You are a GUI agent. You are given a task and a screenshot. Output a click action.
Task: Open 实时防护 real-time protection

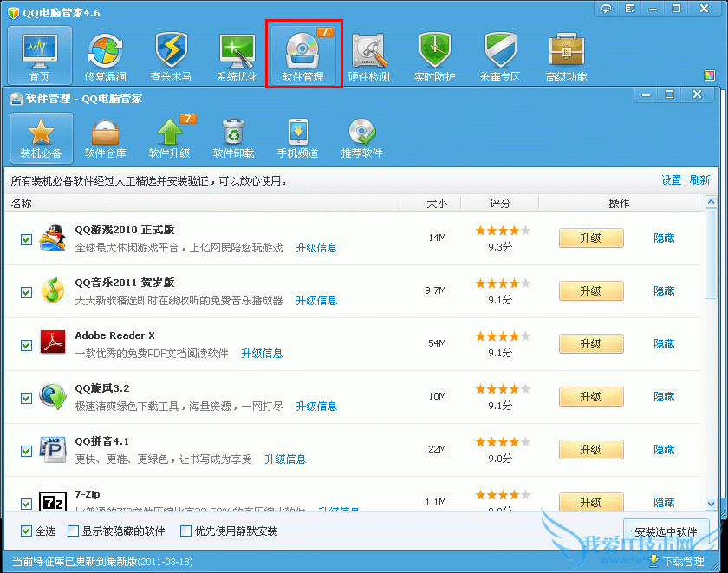(434, 55)
